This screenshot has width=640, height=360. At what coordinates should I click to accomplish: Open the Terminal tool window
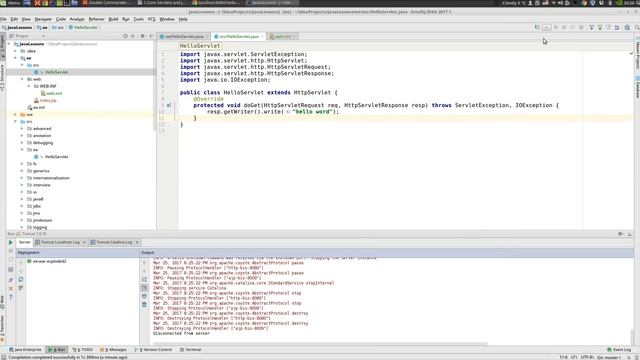(191, 350)
